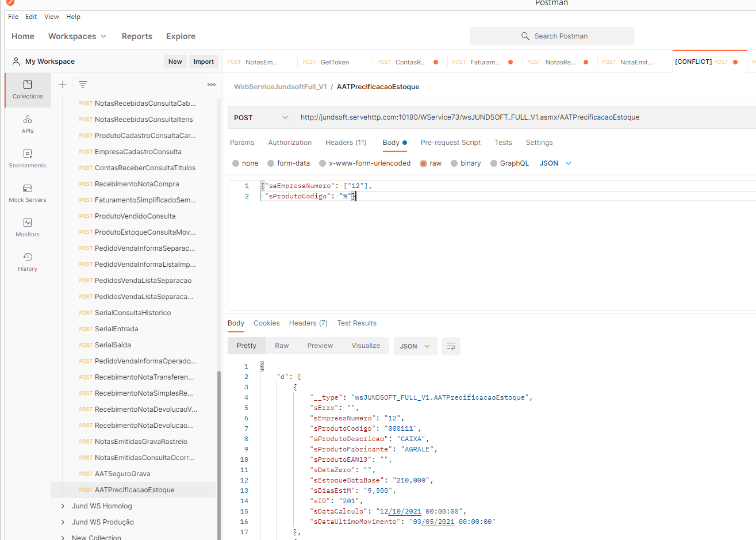Open the JSON raw body format dropdown
The height and width of the screenshot is (540, 756).
pos(555,163)
